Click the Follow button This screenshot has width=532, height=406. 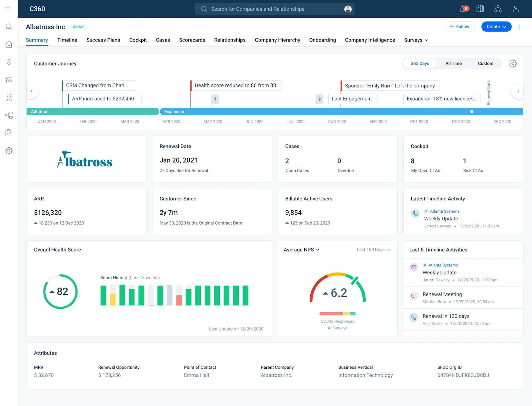click(x=461, y=27)
